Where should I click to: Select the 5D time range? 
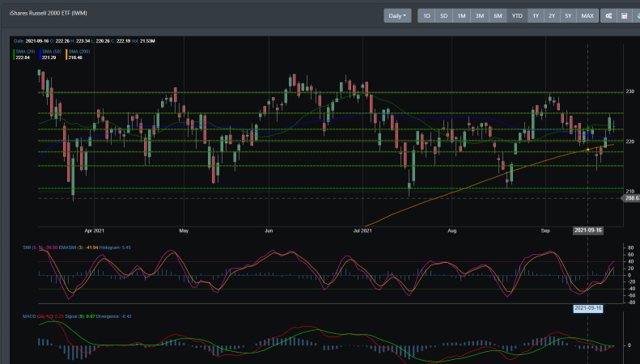point(443,16)
